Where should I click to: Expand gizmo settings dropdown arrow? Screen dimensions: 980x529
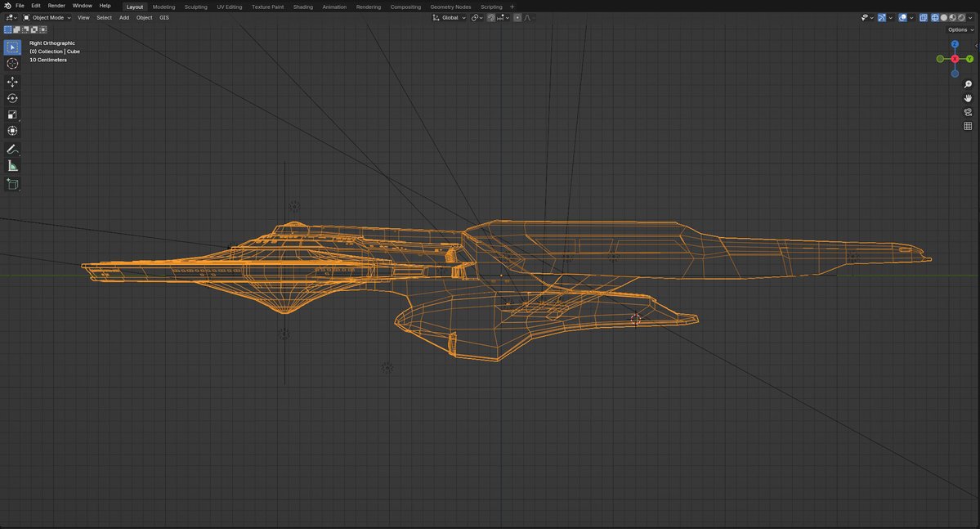[891, 17]
